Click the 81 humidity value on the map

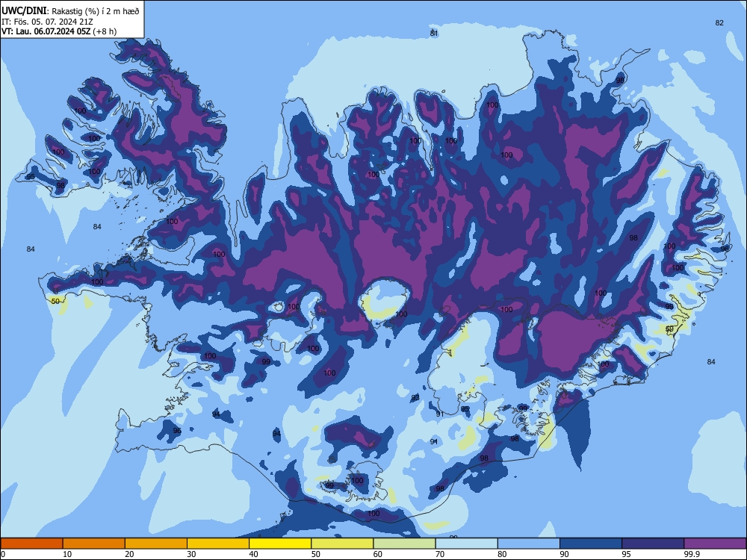[434, 34]
